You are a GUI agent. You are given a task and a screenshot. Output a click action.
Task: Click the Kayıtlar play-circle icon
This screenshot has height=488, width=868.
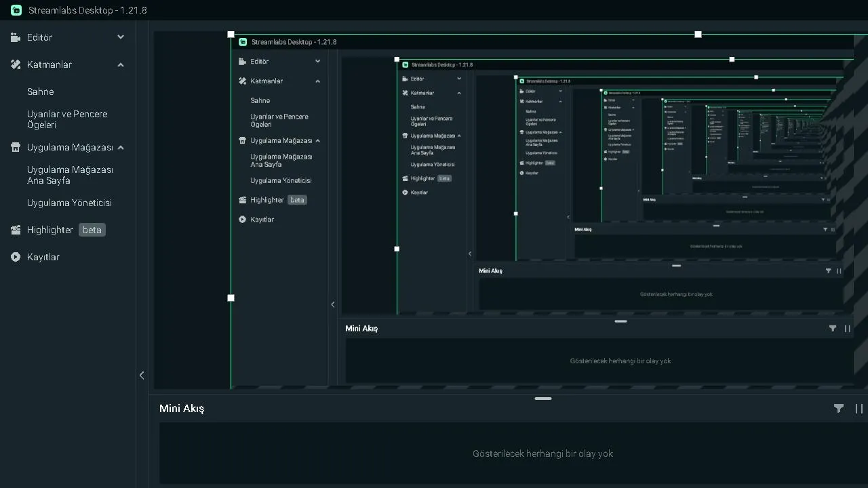(x=16, y=257)
